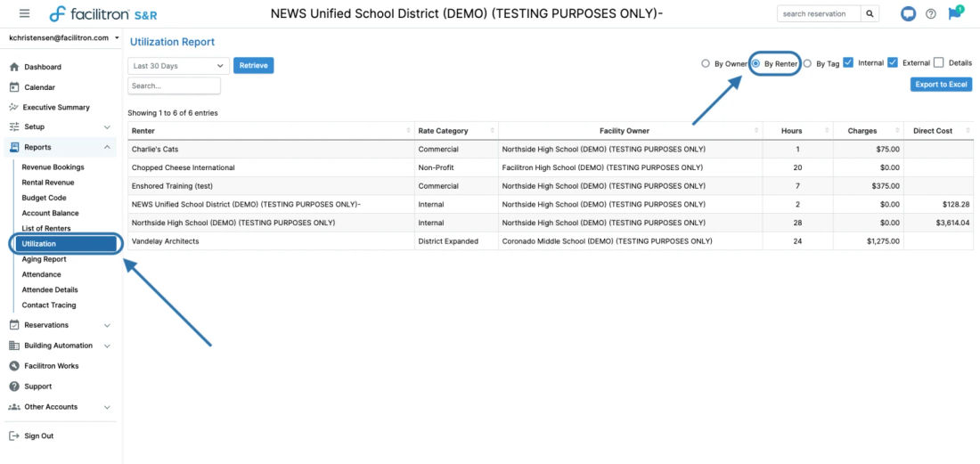Sort by Rate Category column sort icon
This screenshot has width=980, height=464.
(492, 131)
